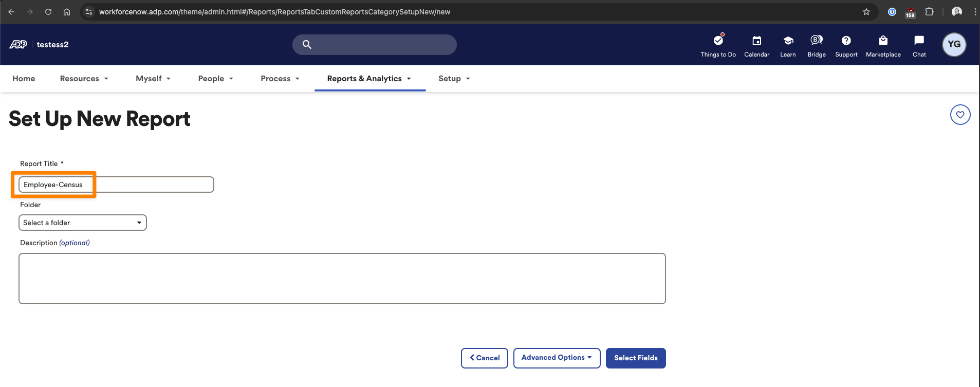Add page to favorites with heart icon
Viewport: 980px width, 387px height.
point(960,115)
